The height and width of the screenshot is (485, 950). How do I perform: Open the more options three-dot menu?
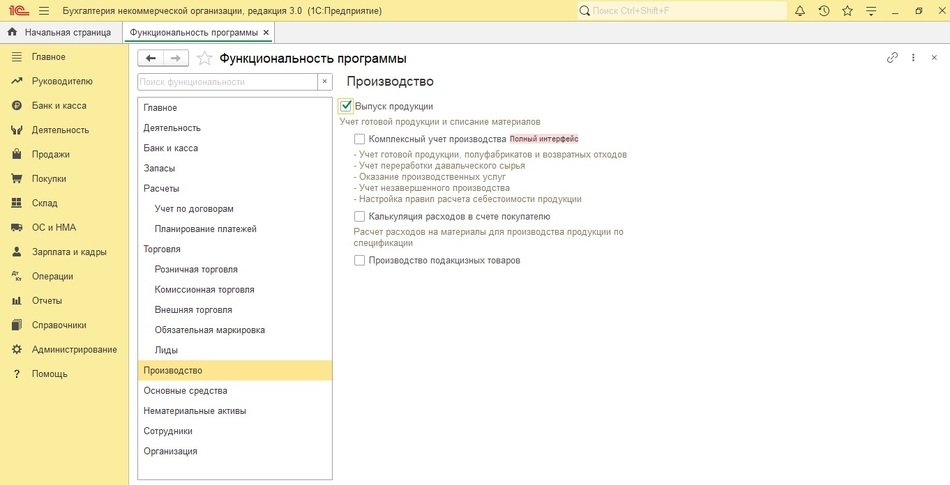[x=913, y=58]
